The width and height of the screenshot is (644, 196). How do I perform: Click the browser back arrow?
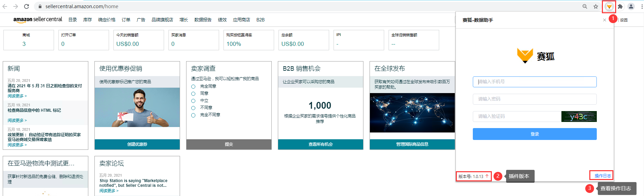[x=5, y=6]
